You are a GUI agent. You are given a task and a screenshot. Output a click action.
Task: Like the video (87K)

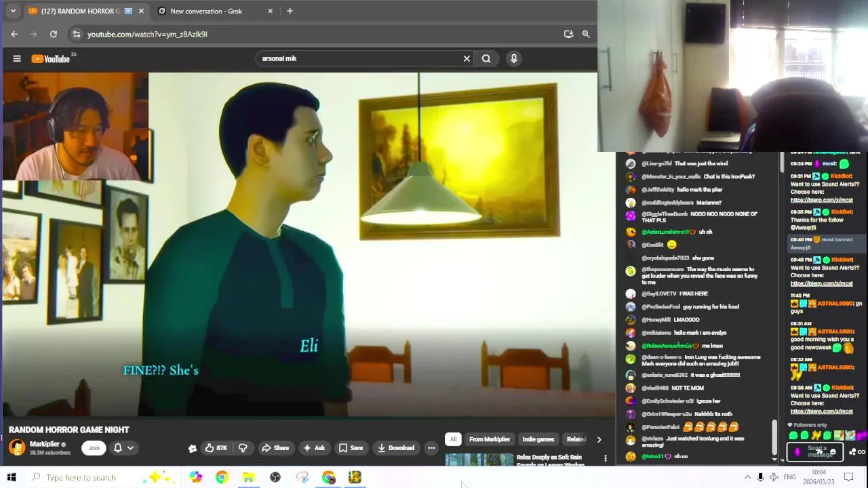coord(216,448)
